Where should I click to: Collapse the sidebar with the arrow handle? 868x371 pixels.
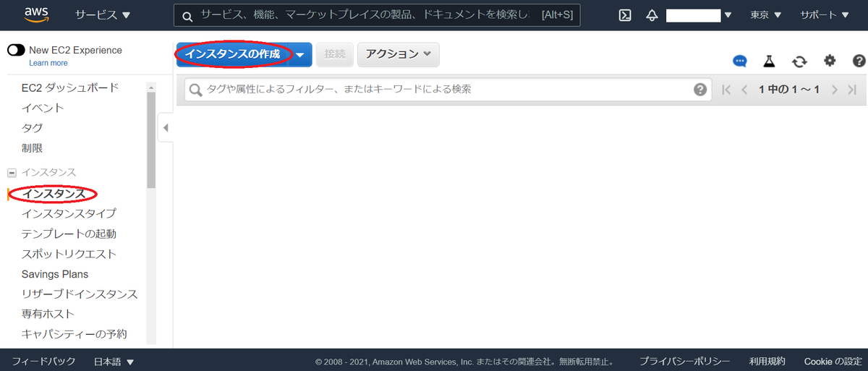(165, 128)
